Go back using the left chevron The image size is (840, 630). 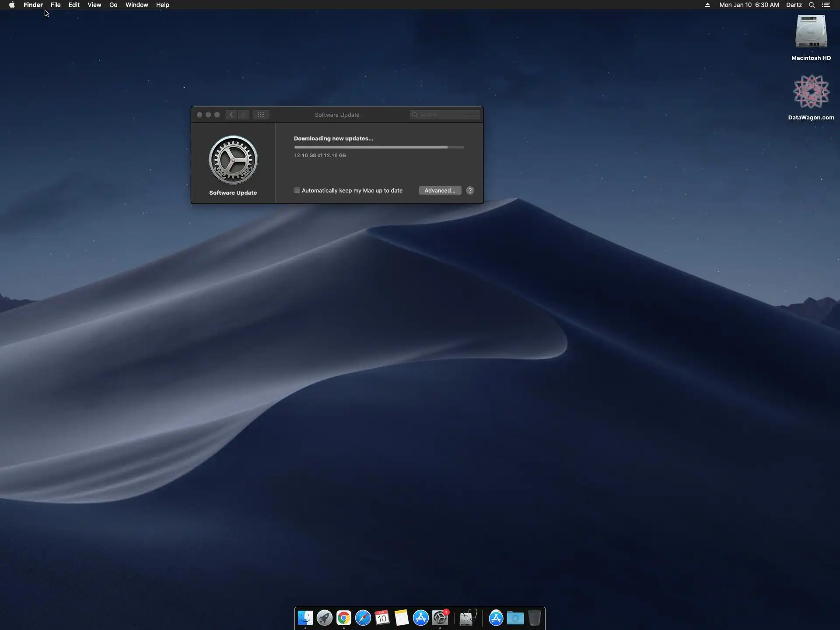pyautogui.click(x=231, y=115)
